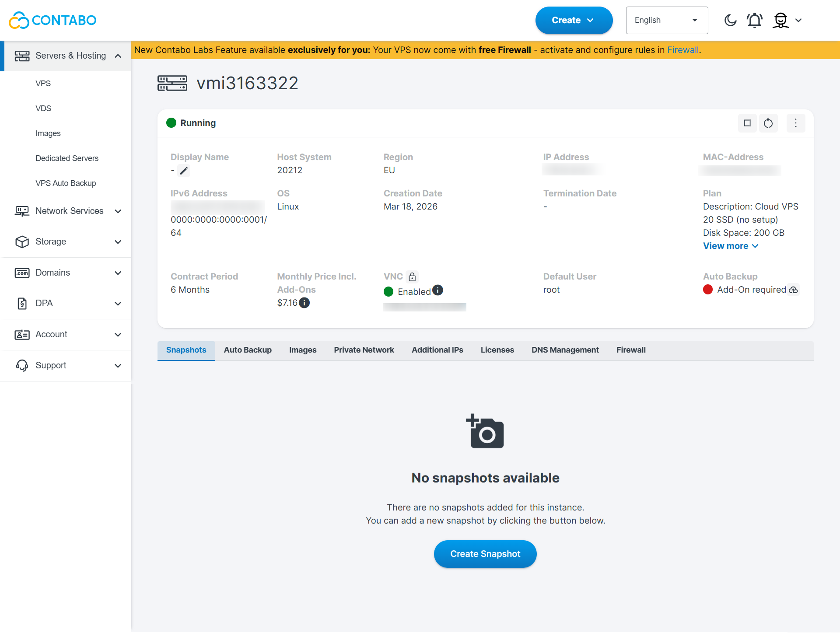This screenshot has height=633, width=840.
Task: Click the Region value EU
Action: pos(389,170)
